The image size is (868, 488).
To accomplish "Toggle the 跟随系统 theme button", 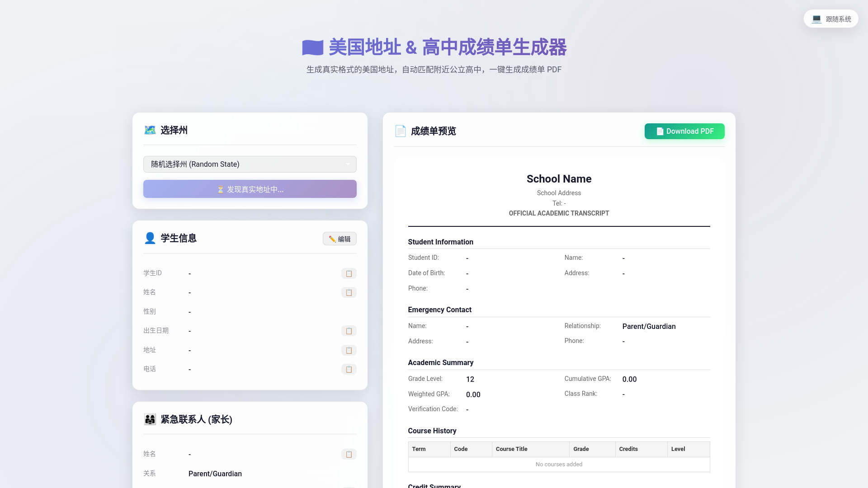I will [831, 19].
